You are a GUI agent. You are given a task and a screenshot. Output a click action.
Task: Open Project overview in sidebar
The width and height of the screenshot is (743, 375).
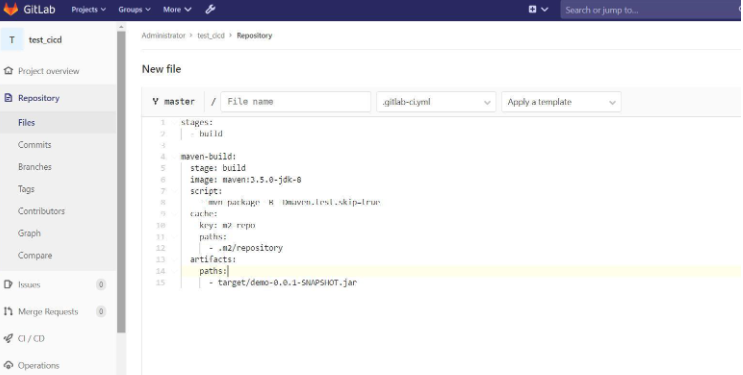coord(48,71)
